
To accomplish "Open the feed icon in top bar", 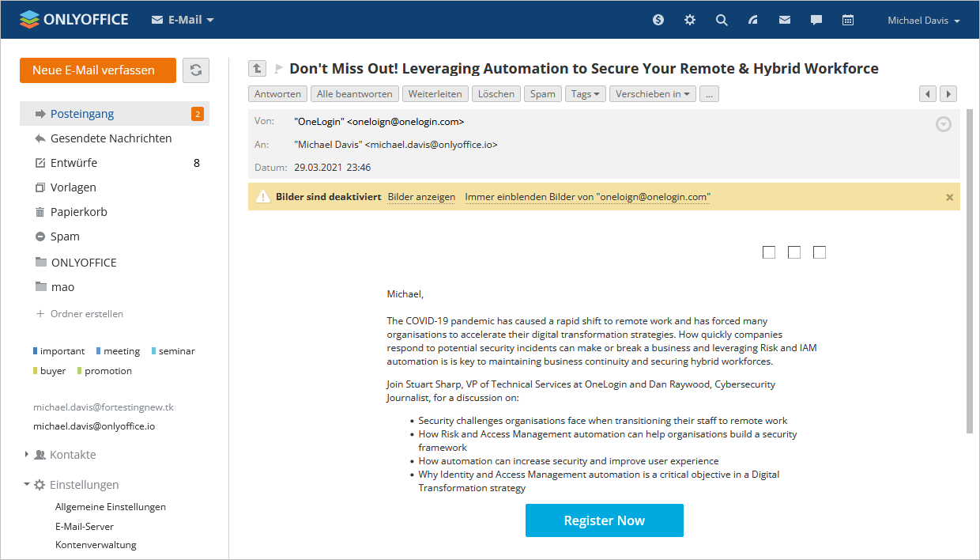I will pyautogui.click(x=753, y=20).
